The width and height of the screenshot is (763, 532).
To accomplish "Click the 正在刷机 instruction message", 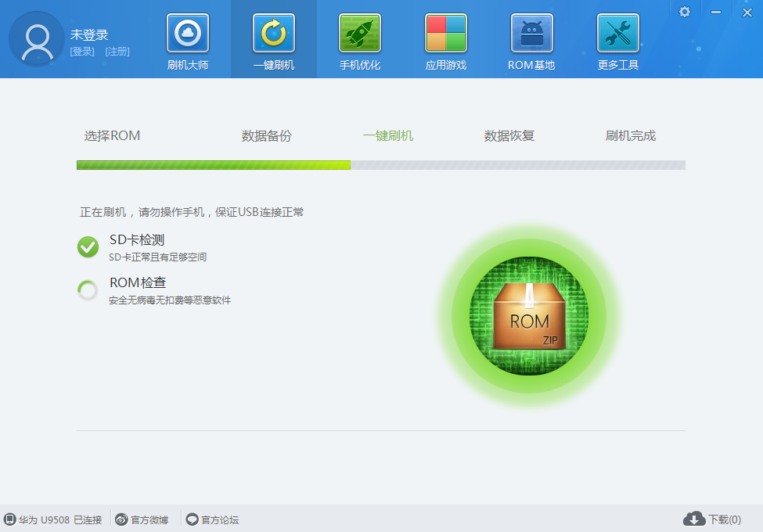I will point(192,212).
